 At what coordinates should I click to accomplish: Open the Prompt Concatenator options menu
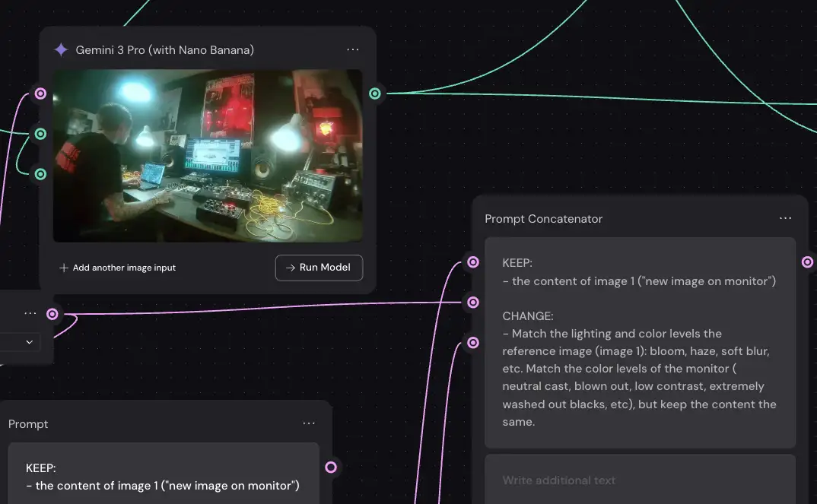tap(786, 218)
